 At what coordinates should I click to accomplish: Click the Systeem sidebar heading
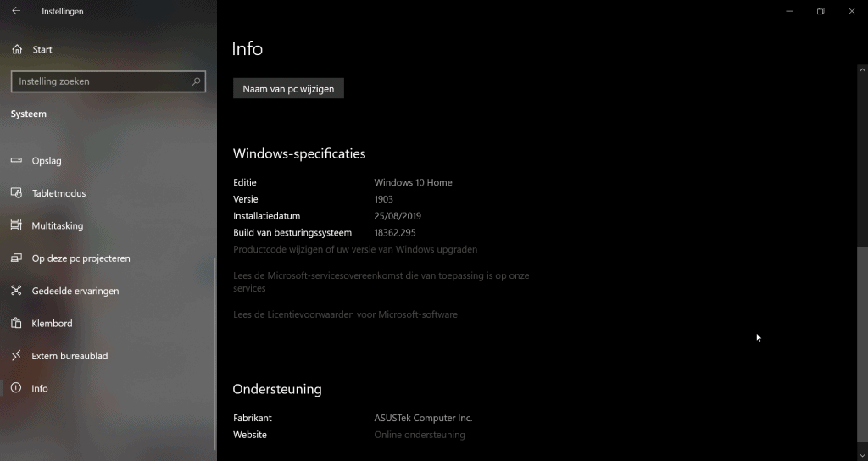coord(29,114)
